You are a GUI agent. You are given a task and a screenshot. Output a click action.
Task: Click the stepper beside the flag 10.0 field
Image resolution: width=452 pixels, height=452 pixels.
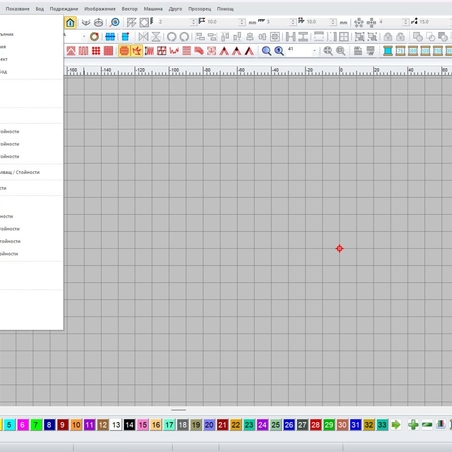pyautogui.click(x=242, y=22)
